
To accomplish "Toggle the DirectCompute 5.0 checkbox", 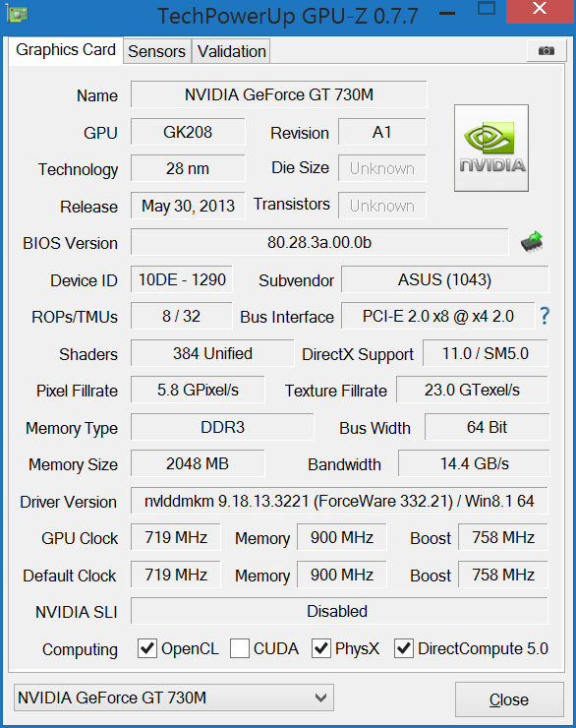I will pyautogui.click(x=403, y=648).
